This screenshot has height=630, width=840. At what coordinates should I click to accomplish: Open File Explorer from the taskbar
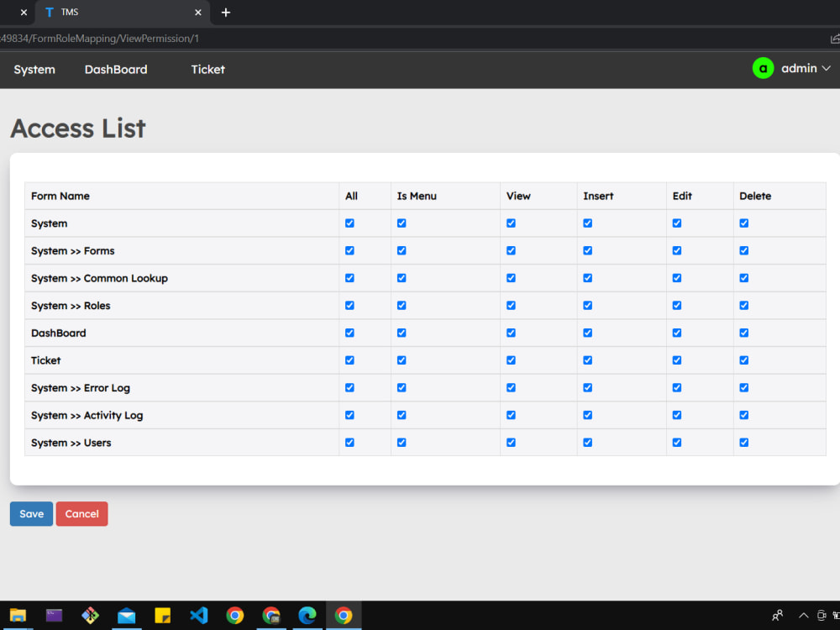coord(18,616)
